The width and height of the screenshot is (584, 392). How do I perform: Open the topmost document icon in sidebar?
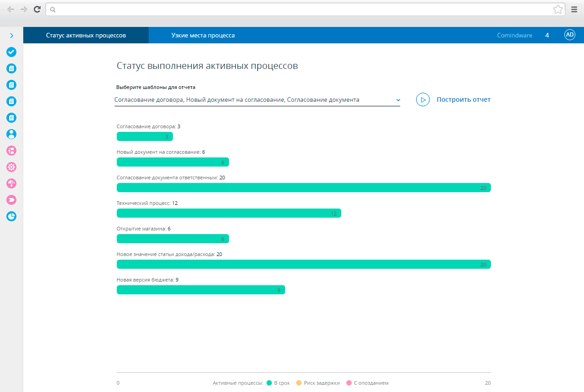click(x=11, y=68)
